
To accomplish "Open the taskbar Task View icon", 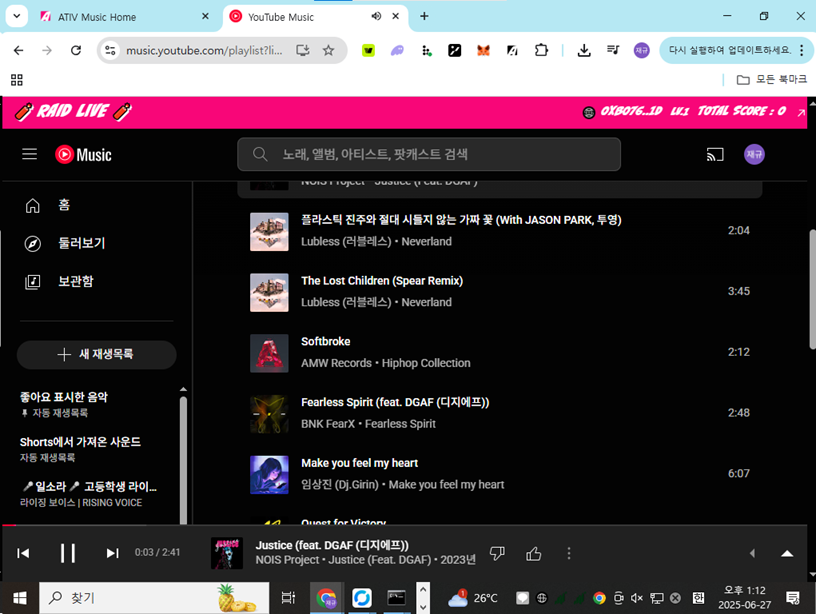I will point(288,598).
